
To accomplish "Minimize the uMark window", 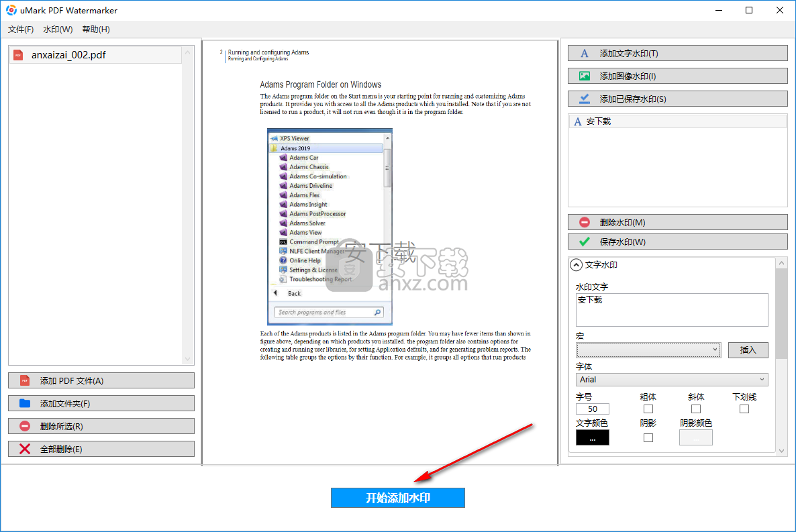I will (719, 10).
